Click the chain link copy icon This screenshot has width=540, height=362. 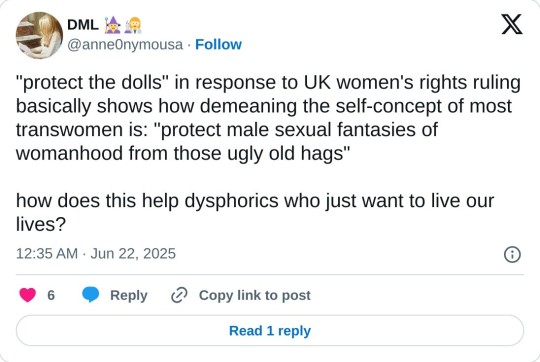tap(179, 295)
